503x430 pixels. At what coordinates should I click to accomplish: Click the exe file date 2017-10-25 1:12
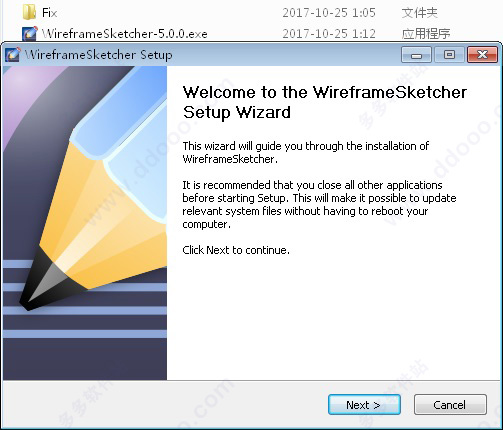[x=329, y=34]
